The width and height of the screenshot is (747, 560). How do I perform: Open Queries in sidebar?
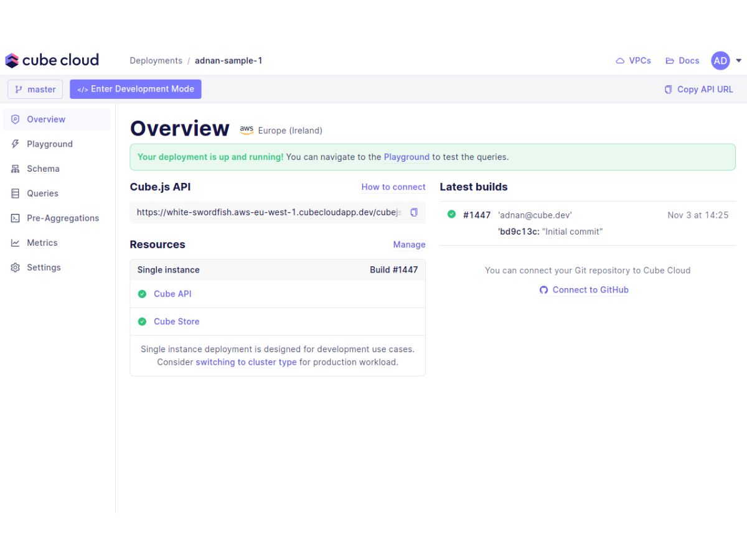pos(57,194)
